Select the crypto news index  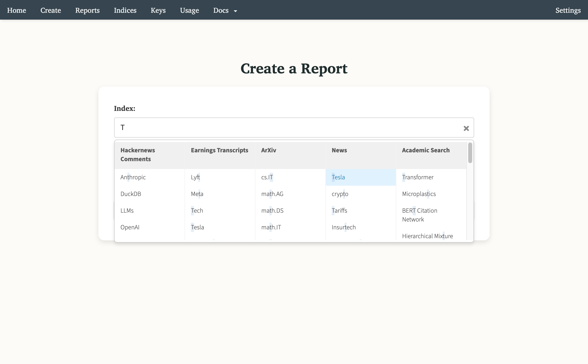[340, 194]
